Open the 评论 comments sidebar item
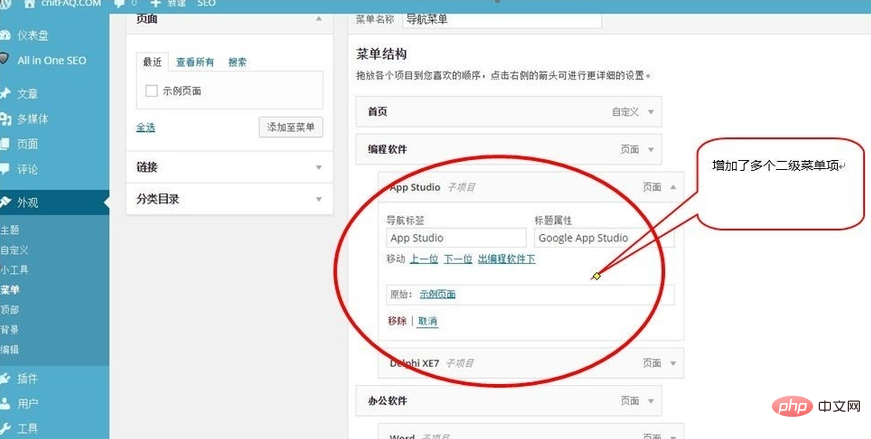Screen dimensions: 871x439 27,169
